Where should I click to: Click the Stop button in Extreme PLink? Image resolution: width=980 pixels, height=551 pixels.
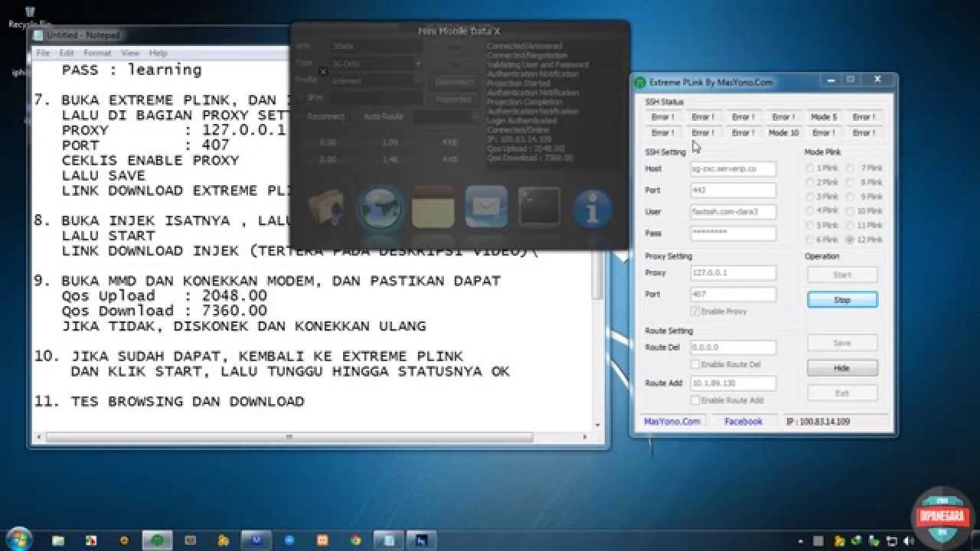[x=842, y=300]
